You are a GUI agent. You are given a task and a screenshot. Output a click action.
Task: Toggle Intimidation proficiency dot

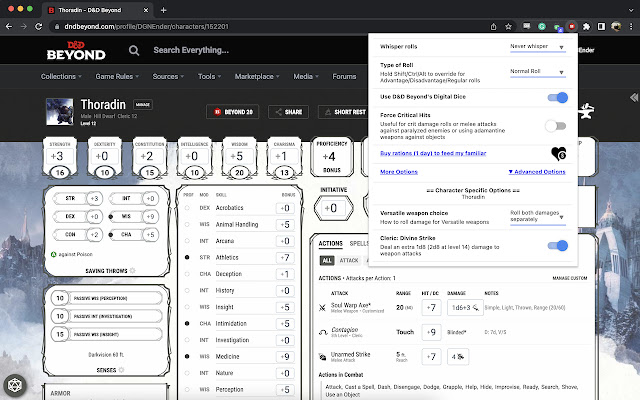(x=187, y=323)
